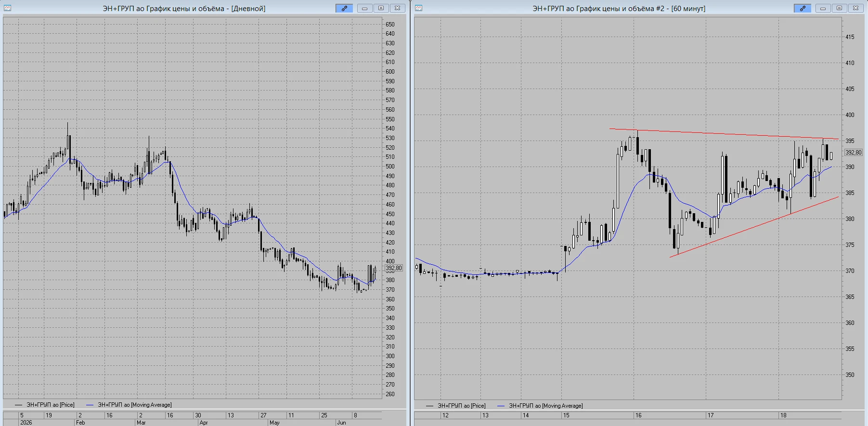Click the Jun month label on the daily time axis
Image resolution: width=868 pixels, height=426 pixels.
(341, 423)
